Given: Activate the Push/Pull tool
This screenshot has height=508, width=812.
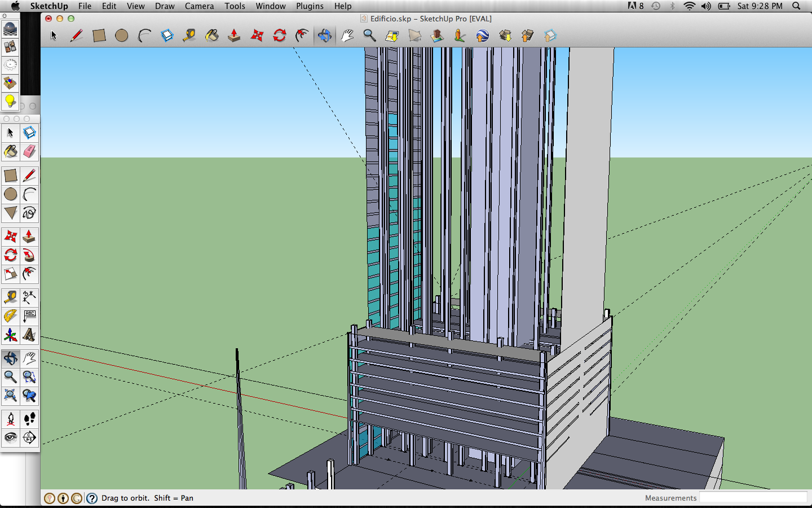Looking at the screenshot, I should click(29, 236).
